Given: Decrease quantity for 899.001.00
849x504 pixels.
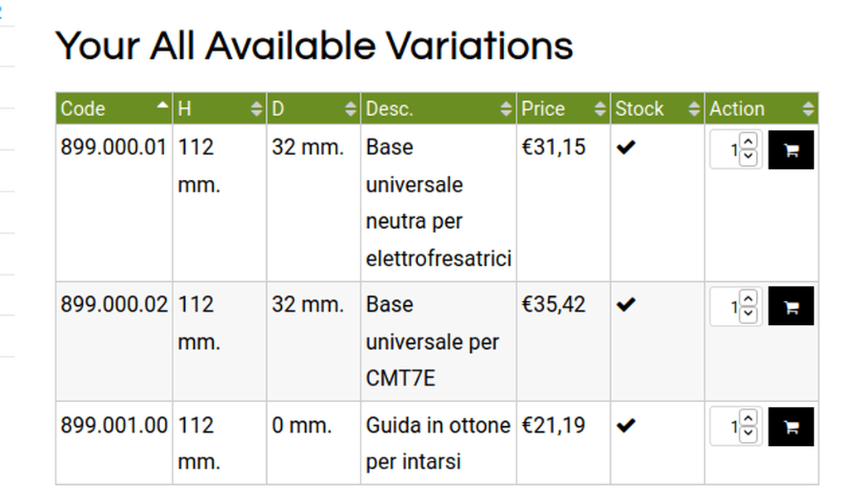Looking at the screenshot, I should click(x=749, y=433).
